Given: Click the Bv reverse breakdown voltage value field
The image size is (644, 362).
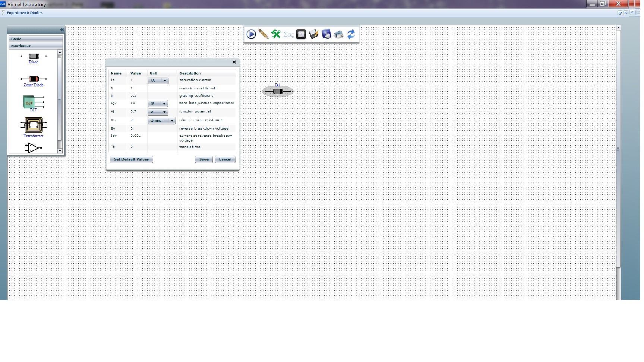Looking at the screenshot, I should click(x=138, y=128).
